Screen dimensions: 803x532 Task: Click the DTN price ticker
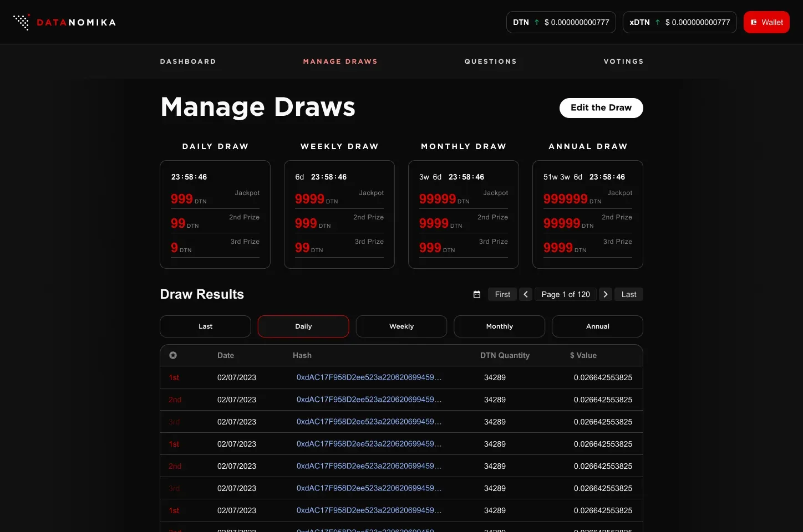(561, 22)
